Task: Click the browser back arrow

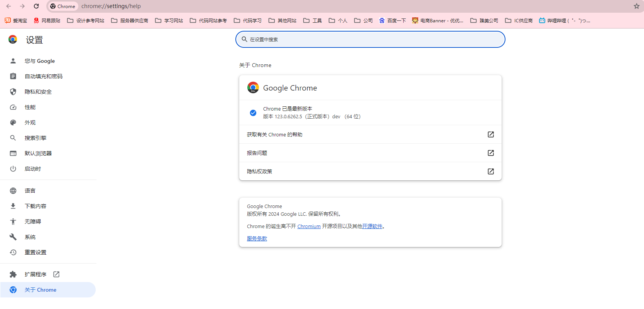Action: 8,6
